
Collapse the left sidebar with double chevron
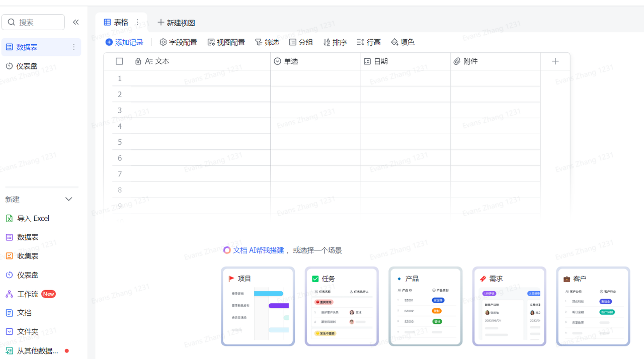75,22
